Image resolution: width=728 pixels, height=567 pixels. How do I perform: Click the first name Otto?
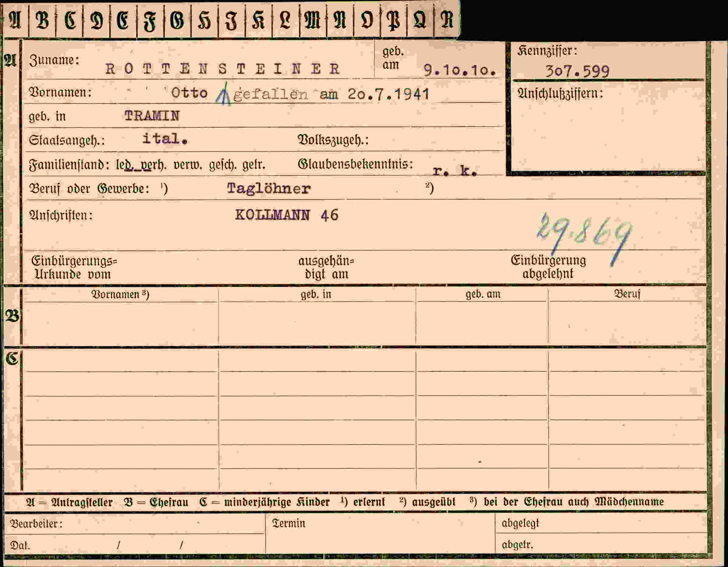(x=189, y=93)
